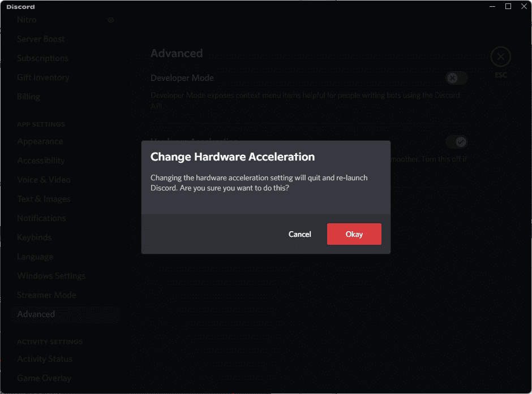Toggle the Hardware Acceleration switch

(457, 142)
